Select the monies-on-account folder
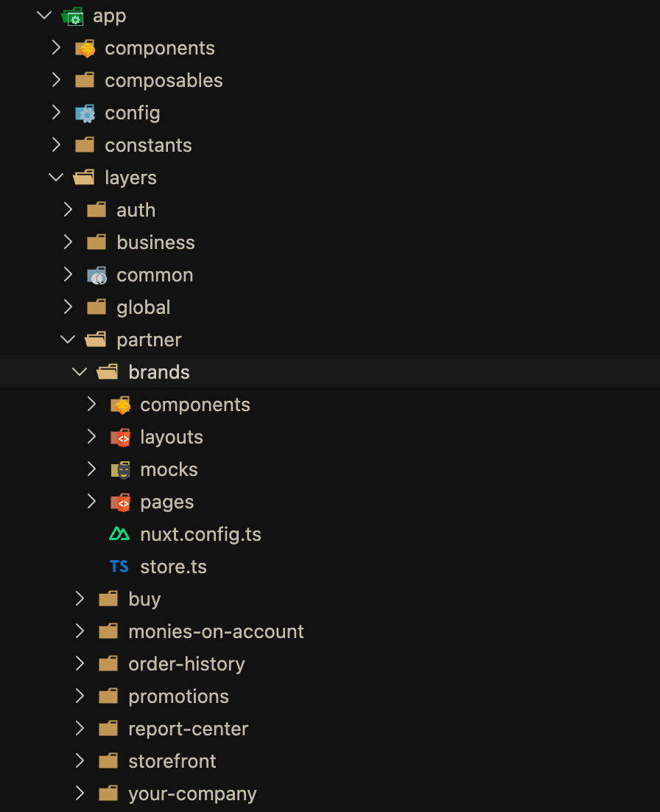Image resolution: width=660 pixels, height=812 pixels. click(x=216, y=631)
